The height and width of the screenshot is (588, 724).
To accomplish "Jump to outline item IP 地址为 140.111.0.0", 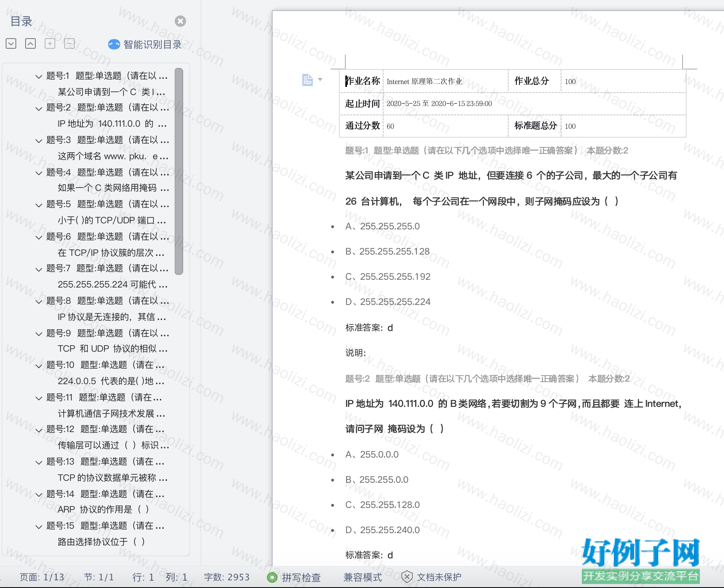I will (112, 124).
